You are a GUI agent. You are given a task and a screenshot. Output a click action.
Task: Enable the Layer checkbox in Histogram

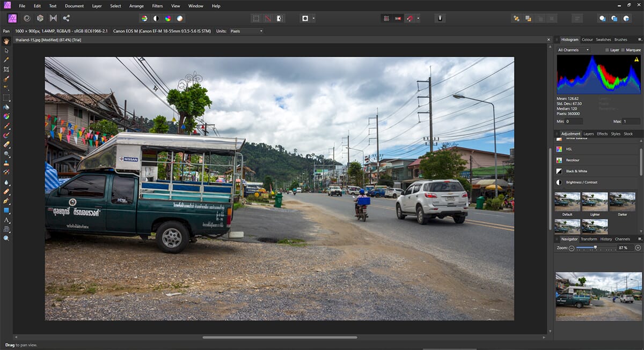pyautogui.click(x=607, y=50)
